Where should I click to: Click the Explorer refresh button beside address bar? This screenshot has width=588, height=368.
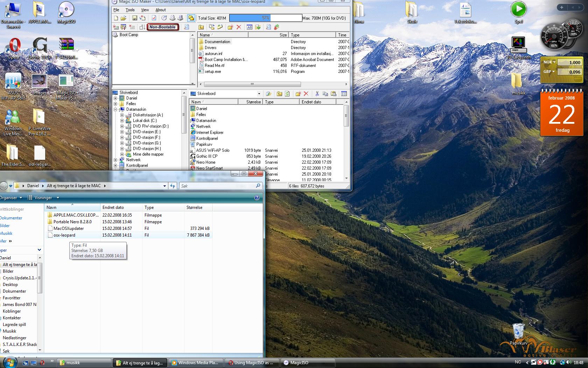(x=173, y=186)
